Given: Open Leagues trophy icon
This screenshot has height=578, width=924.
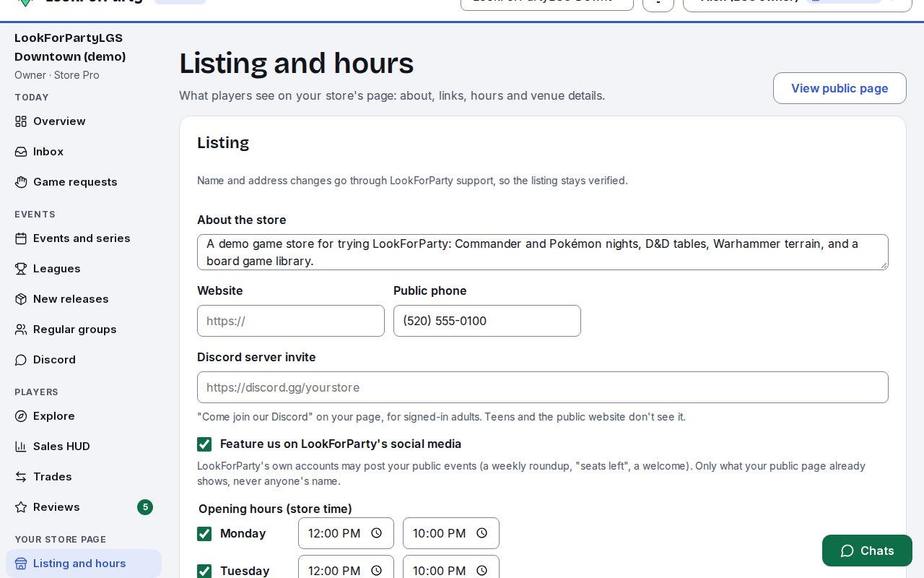Looking at the screenshot, I should (x=21, y=269).
